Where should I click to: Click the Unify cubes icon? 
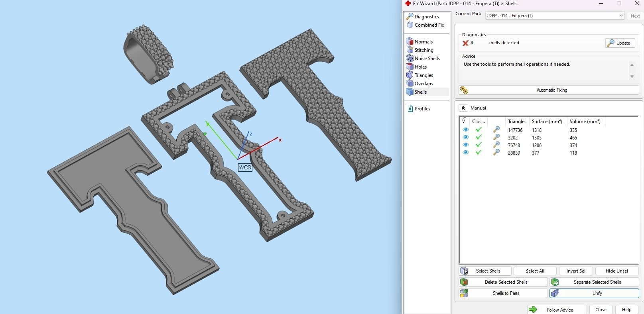(x=555, y=293)
